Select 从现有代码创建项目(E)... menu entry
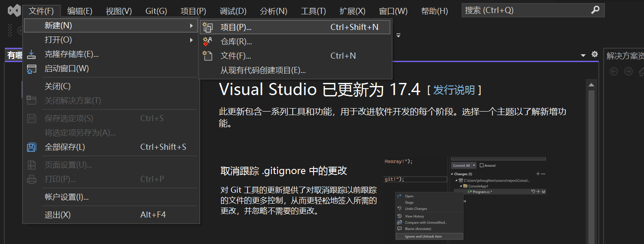 pyautogui.click(x=263, y=70)
